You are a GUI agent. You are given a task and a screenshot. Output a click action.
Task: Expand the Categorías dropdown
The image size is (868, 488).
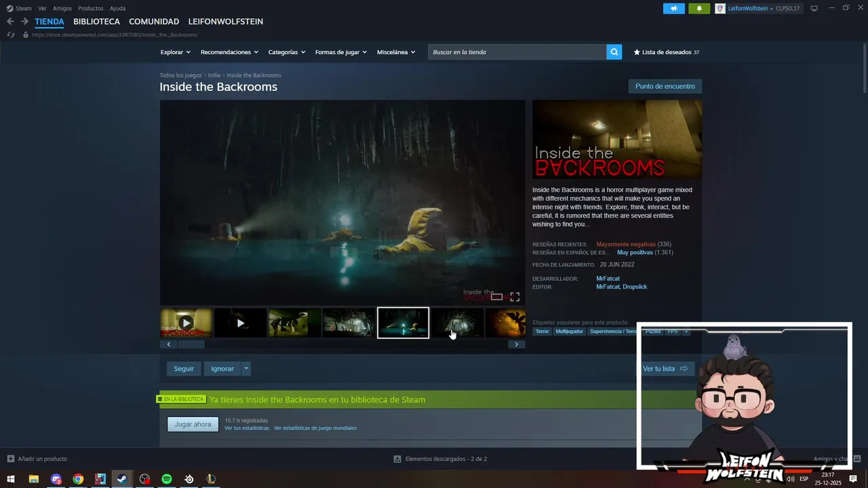(x=286, y=52)
